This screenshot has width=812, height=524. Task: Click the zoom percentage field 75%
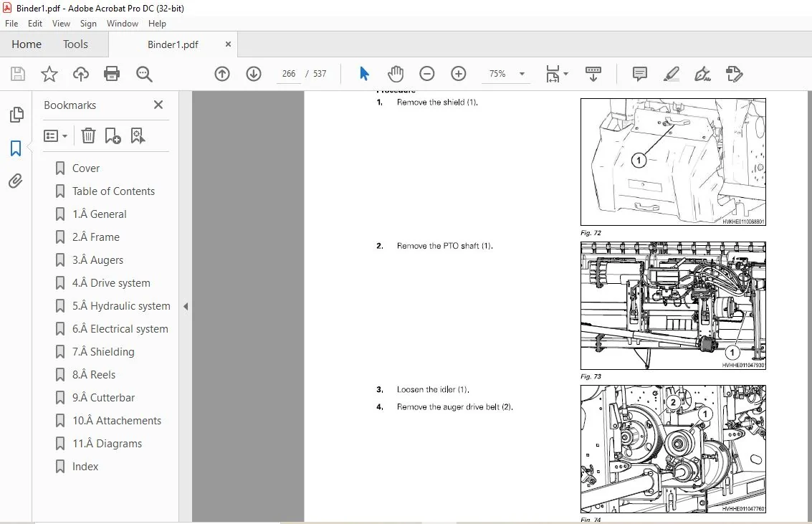point(497,74)
